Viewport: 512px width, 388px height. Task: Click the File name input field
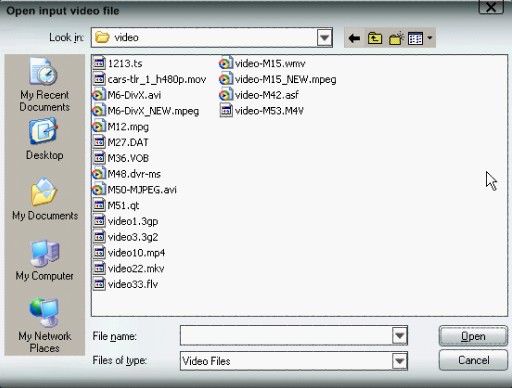286,335
